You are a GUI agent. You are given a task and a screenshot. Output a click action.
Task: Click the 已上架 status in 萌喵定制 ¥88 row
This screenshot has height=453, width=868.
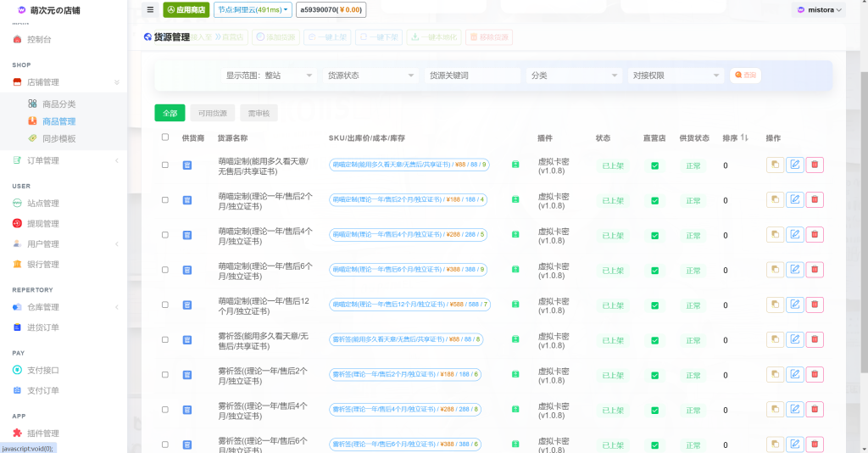click(x=612, y=165)
